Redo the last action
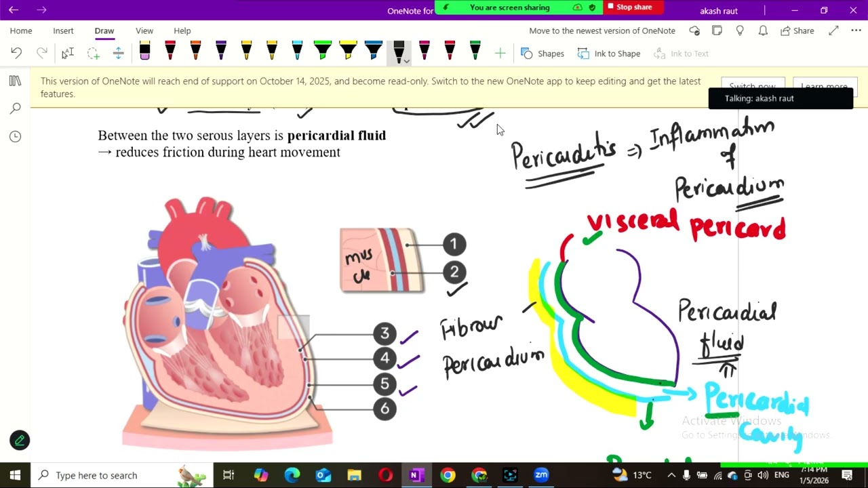This screenshot has width=868, height=488. (x=42, y=53)
